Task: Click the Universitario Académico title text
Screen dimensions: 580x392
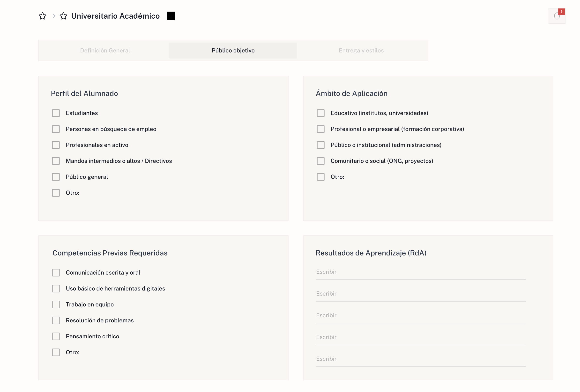Action: tap(115, 16)
